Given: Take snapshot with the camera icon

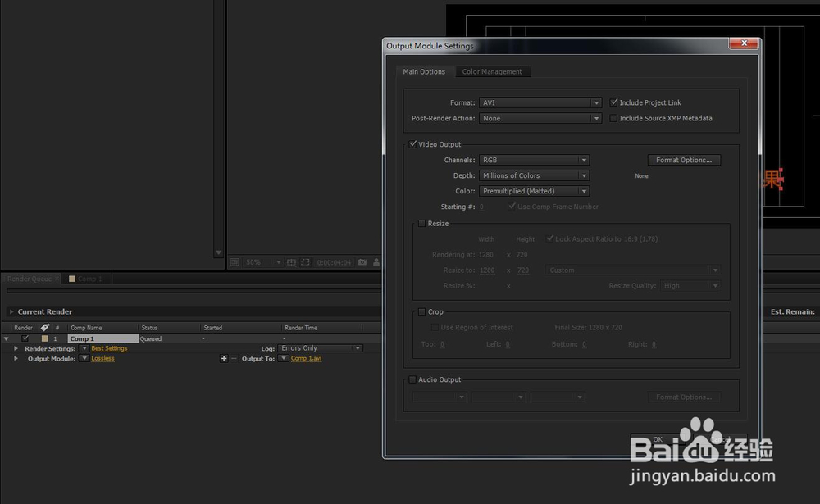Looking at the screenshot, I should point(362,262).
